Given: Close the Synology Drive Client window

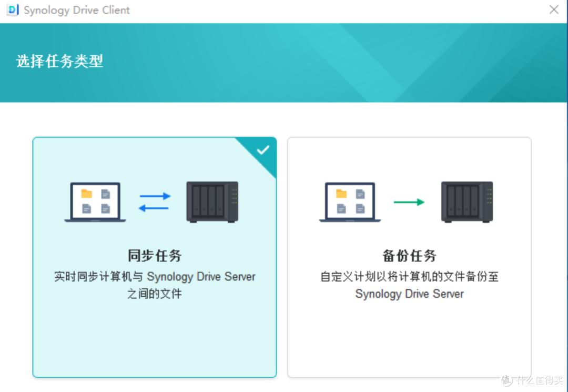Looking at the screenshot, I should pyautogui.click(x=554, y=10).
